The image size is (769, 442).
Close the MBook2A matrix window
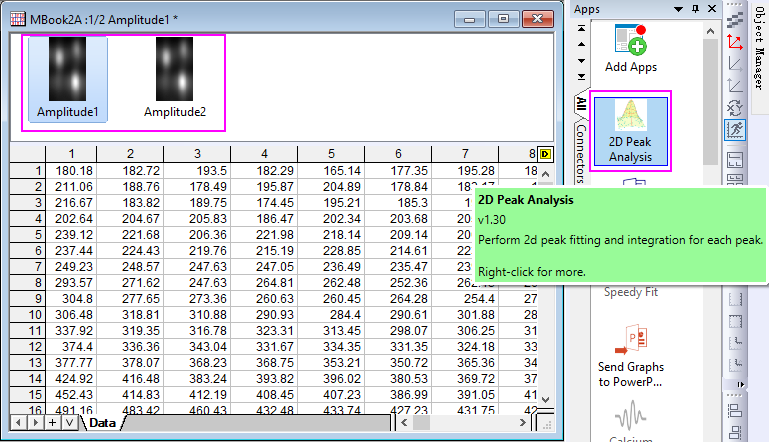coord(538,19)
